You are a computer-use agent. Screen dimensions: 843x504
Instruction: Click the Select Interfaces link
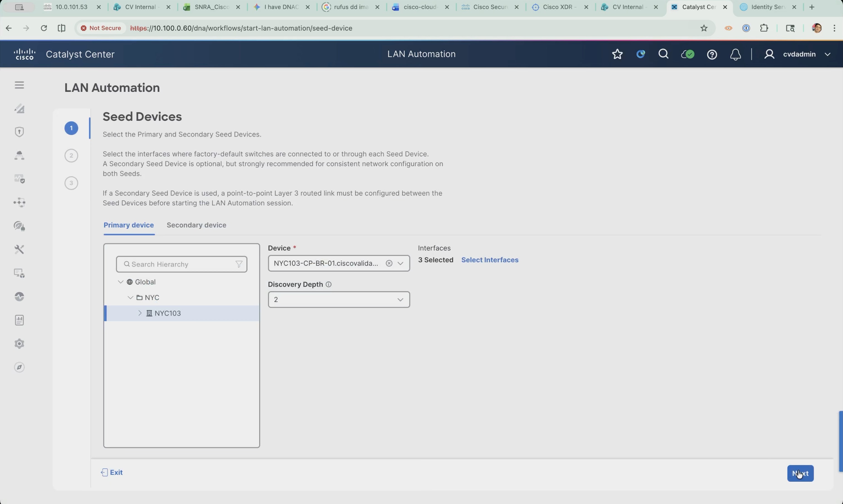coord(490,260)
